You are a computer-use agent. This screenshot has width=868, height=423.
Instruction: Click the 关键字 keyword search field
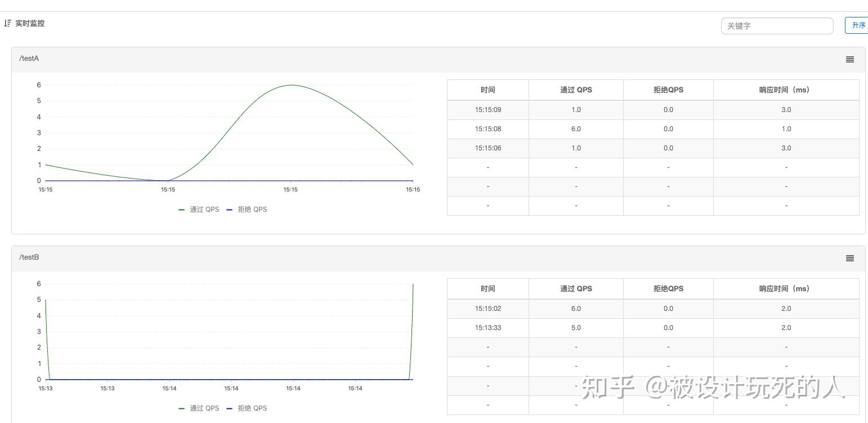coord(777,25)
